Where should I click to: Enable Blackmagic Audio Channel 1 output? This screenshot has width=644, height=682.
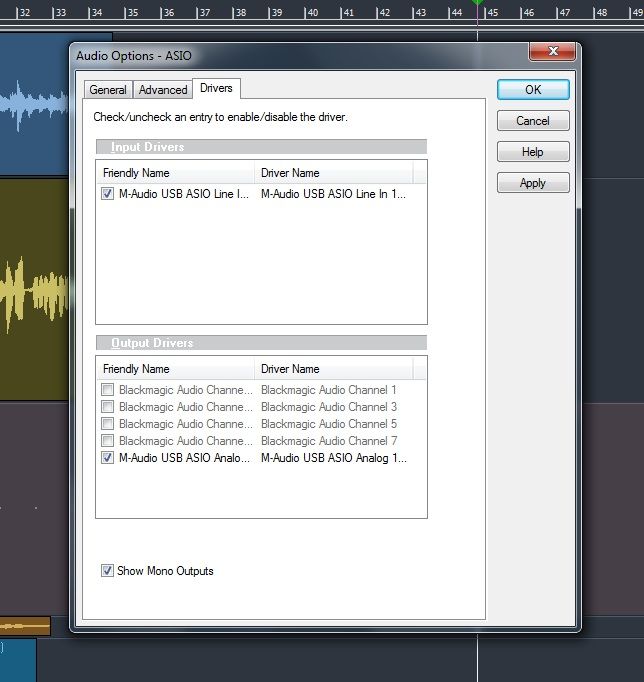coord(107,390)
